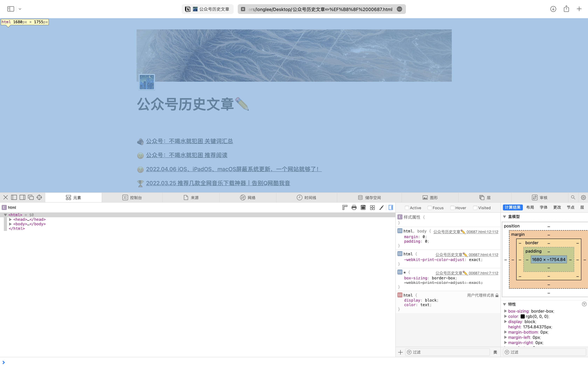The width and height of the screenshot is (588, 367).
Task: Open link 不喝水就犯困 推荐阅读
Action: click(x=187, y=155)
